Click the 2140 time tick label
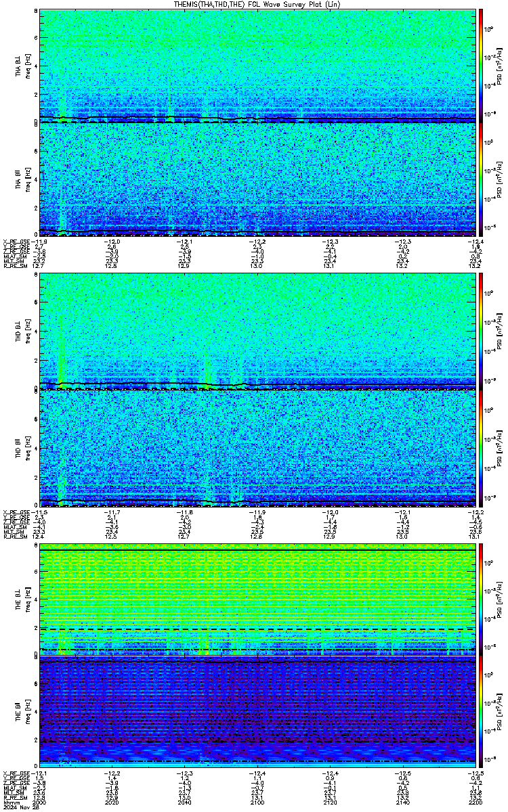Image resolution: width=508 pixels, height=812 pixels. [403, 803]
